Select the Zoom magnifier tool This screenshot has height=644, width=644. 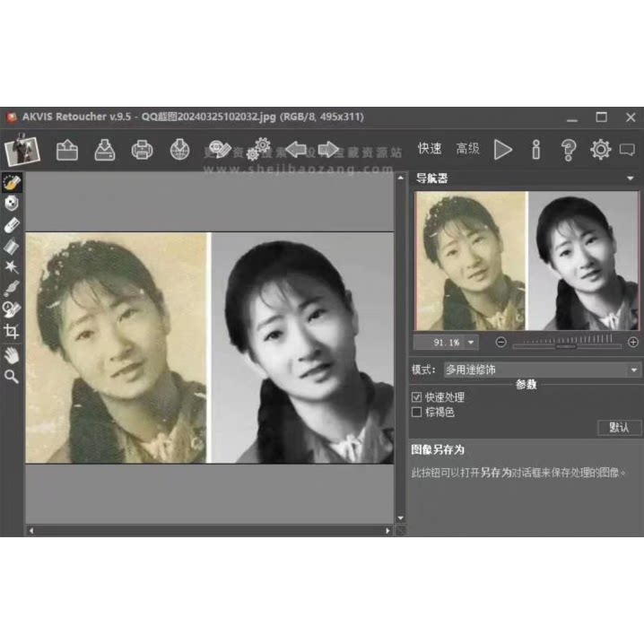(12, 376)
